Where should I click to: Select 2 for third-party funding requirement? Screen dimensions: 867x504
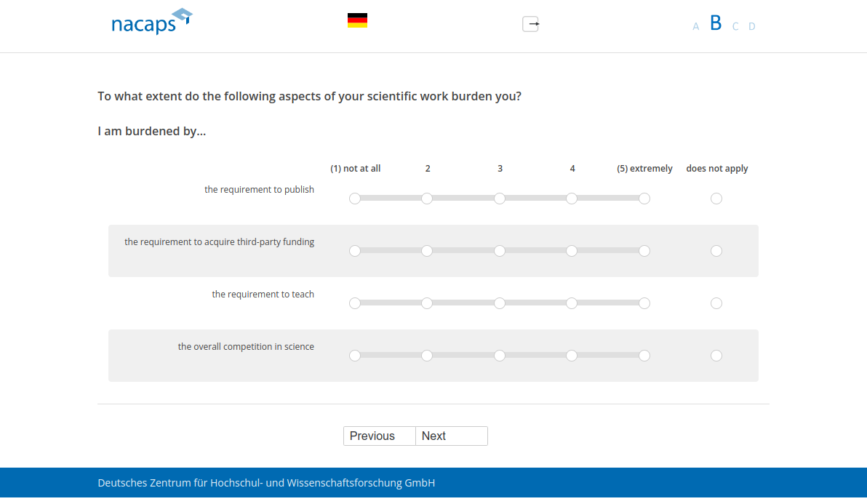point(427,251)
